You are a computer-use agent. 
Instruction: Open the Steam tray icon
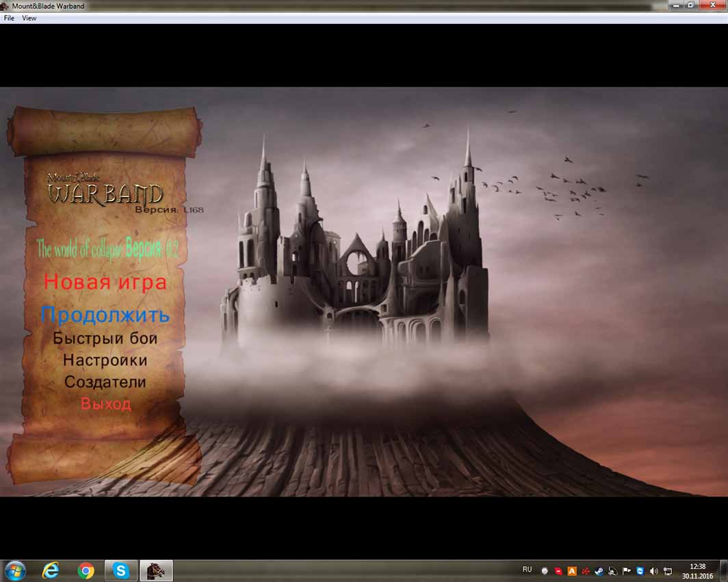click(x=599, y=570)
